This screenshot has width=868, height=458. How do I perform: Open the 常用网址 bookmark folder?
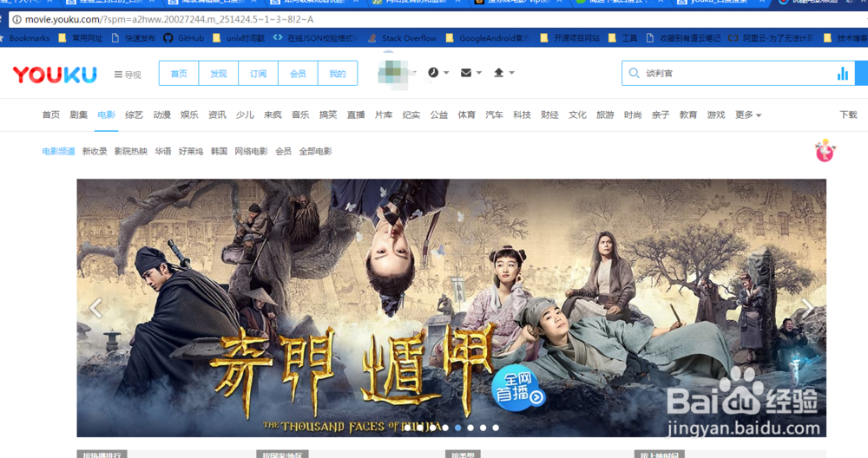coord(80,38)
